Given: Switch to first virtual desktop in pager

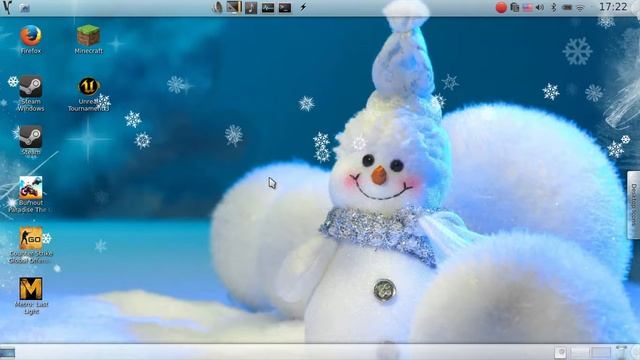Looking at the screenshot, I should [580, 352].
